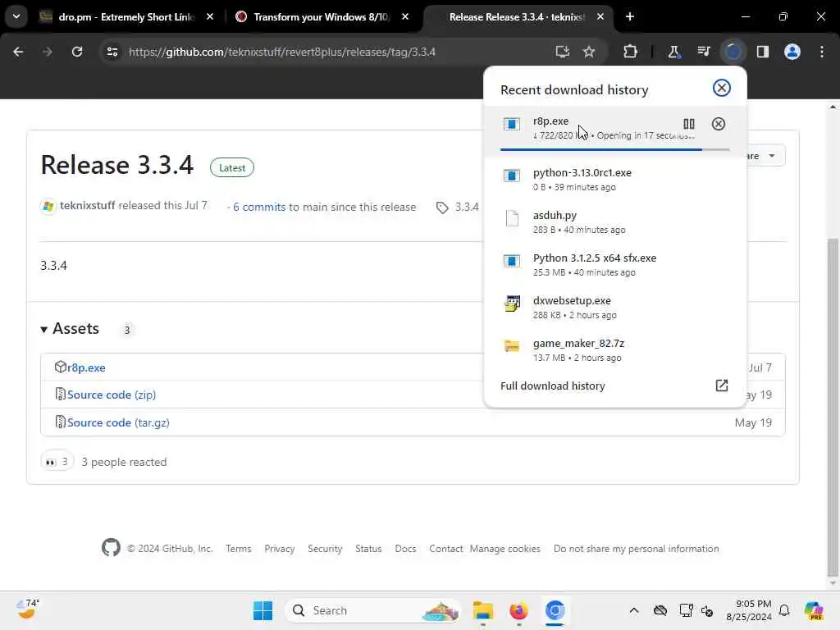840x630 pixels.
Task: Open Full download history external link icon
Action: [721, 386]
